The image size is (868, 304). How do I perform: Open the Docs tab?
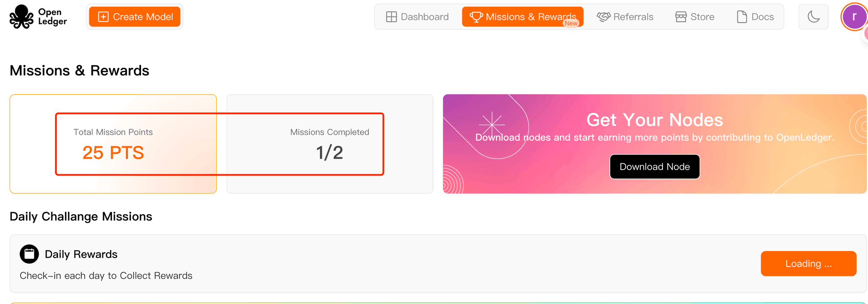[x=755, y=17]
